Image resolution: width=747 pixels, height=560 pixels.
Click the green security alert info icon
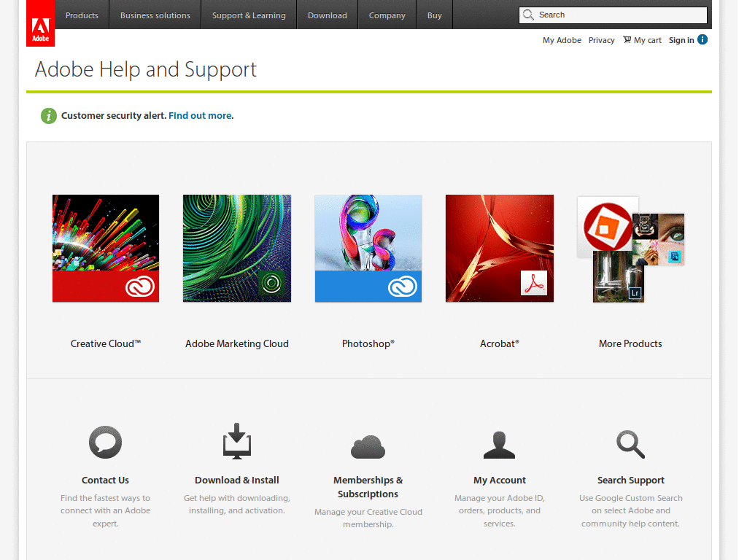pyautogui.click(x=49, y=116)
